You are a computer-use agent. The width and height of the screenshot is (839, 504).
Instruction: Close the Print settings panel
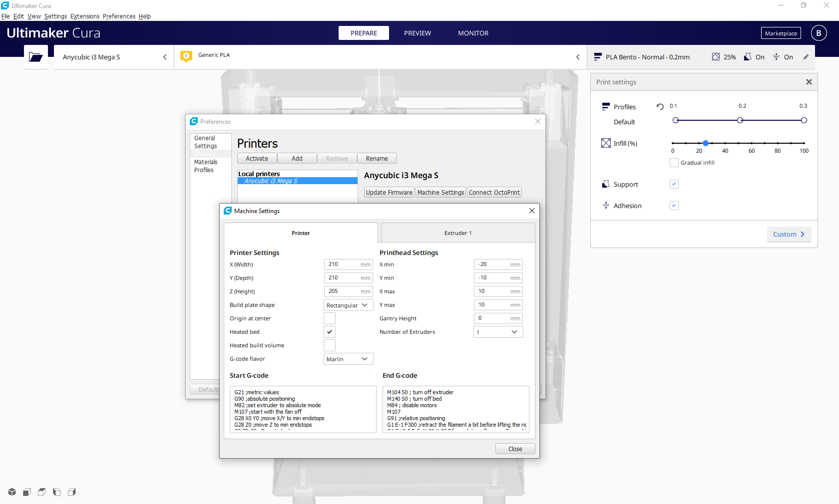(809, 82)
